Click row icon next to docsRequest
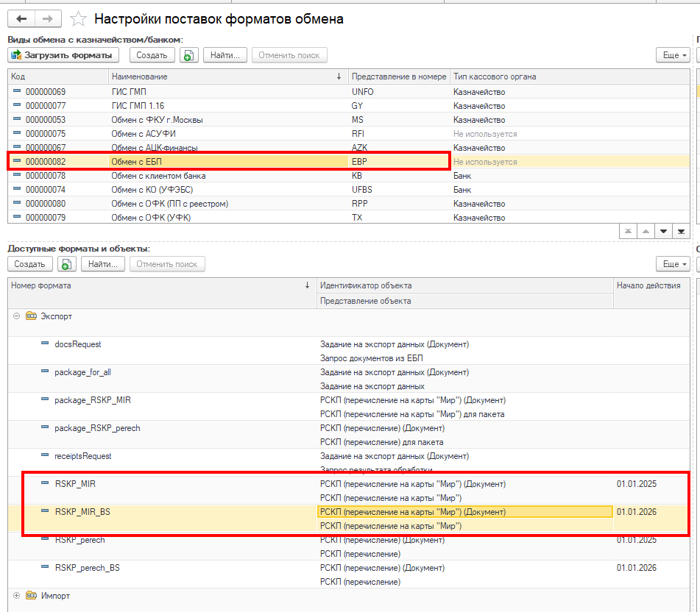Viewport: 700px width, 612px height. [x=45, y=344]
